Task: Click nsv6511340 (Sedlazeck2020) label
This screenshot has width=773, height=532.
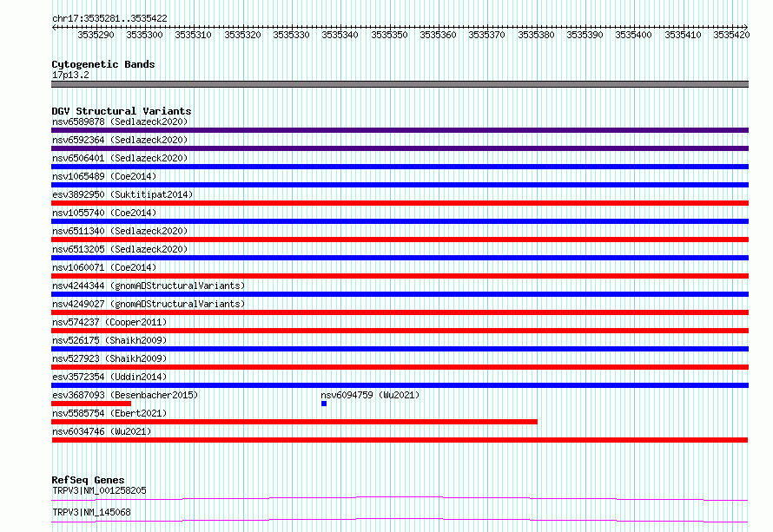Action: (x=120, y=231)
